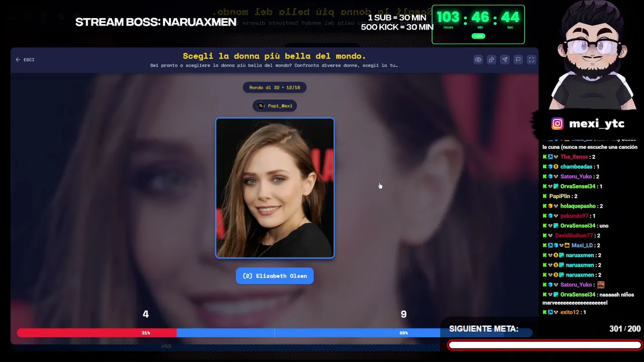Share via the paper plane icon
Image resolution: width=644 pixels, height=362 pixels.
[505, 60]
